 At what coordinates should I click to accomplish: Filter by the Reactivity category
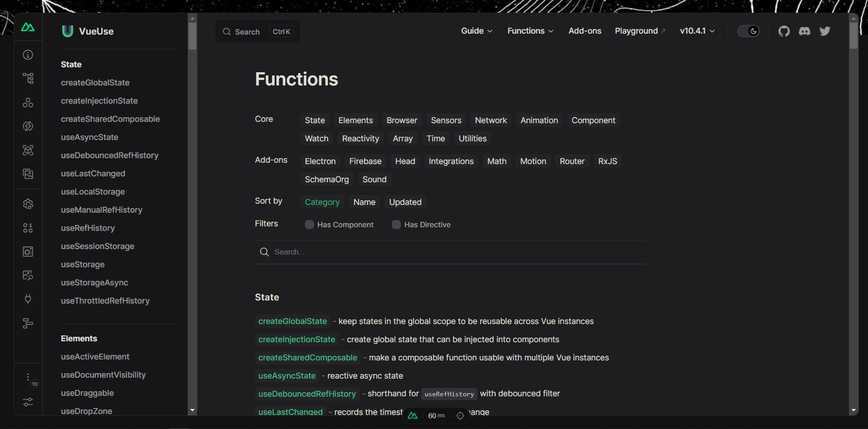click(x=361, y=139)
